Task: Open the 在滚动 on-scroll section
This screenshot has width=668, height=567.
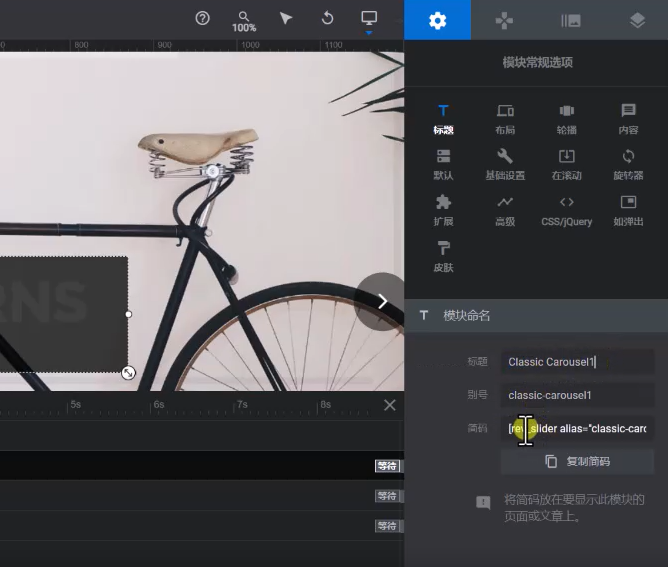Action: 567,165
